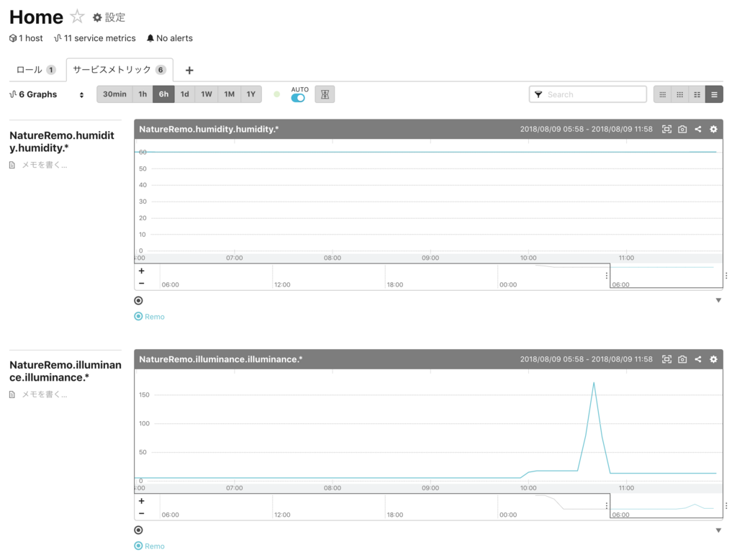This screenshot has width=737, height=560.
Task: Open humidity graph settings gear
Action: (x=713, y=129)
